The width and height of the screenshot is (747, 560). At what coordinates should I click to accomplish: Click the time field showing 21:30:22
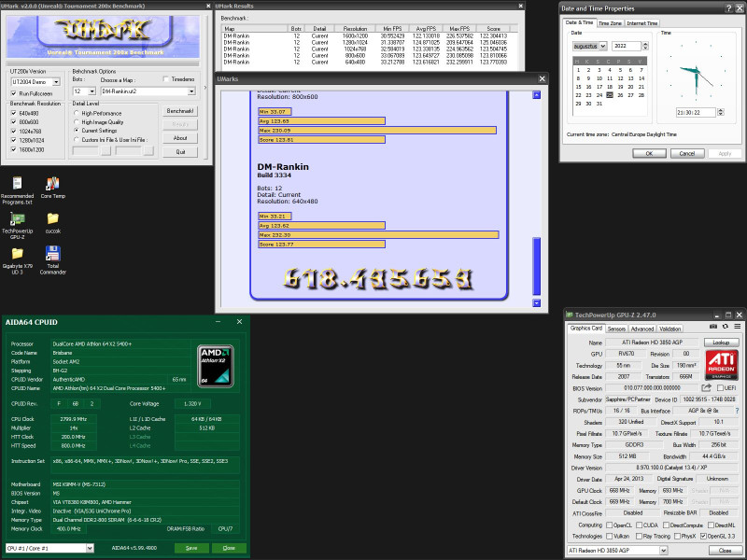(696, 112)
